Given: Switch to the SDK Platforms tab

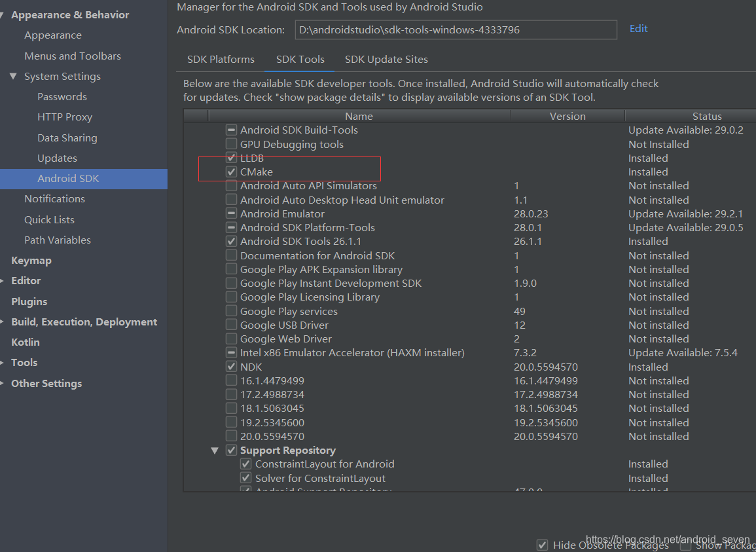Looking at the screenshot, I should 221,60.
